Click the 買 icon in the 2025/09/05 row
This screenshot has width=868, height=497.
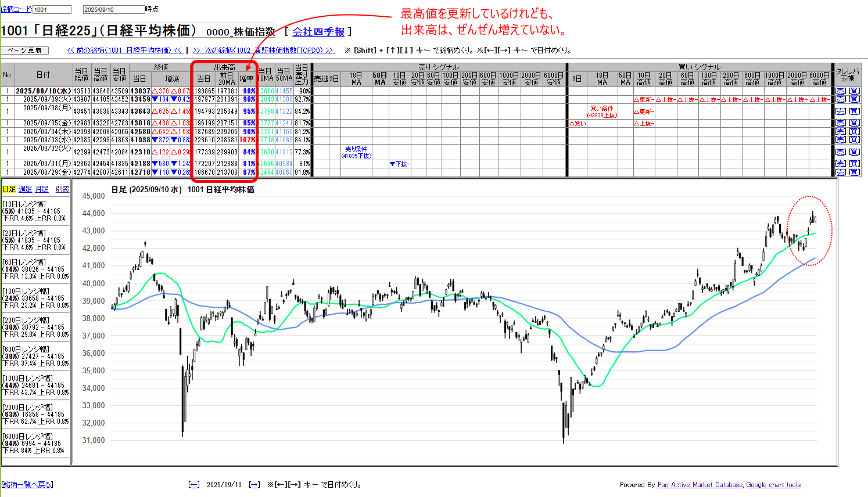pyautogui.click(x=853, y=123)
